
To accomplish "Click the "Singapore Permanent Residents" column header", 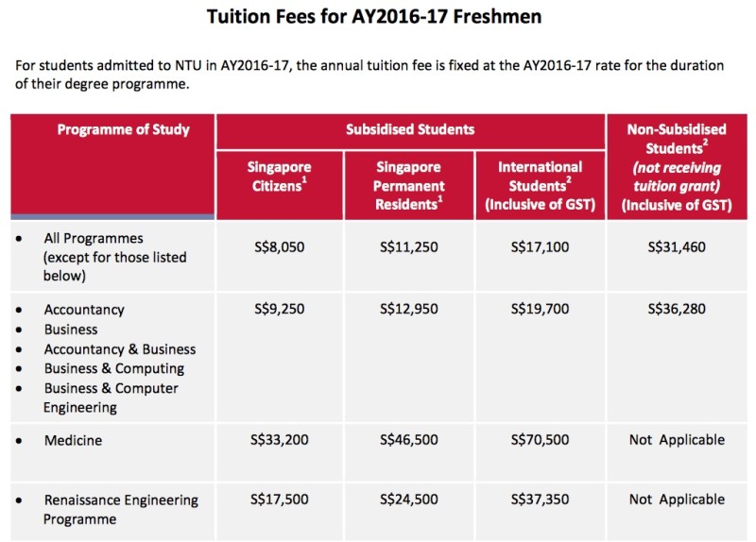I will click(409, 185).
